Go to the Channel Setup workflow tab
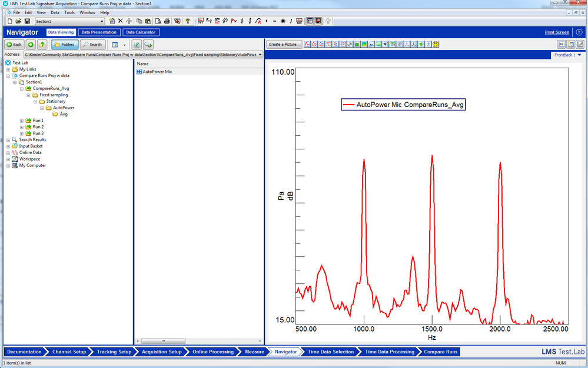The image size is (588, 368). pyautogui.click(x=69, y=352)
